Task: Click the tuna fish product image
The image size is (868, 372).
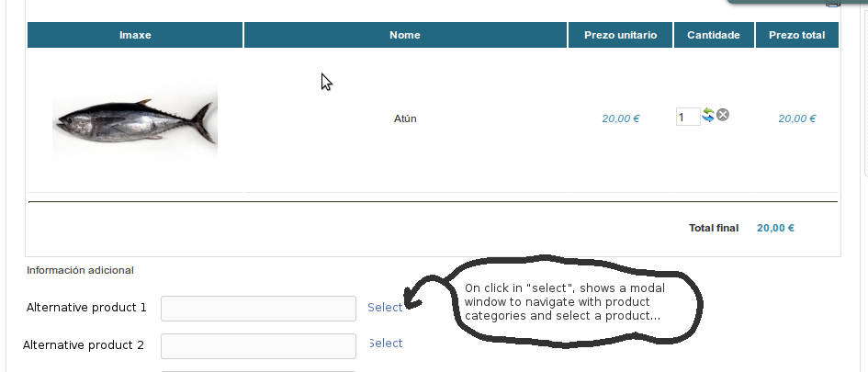Action: [135, 119]
